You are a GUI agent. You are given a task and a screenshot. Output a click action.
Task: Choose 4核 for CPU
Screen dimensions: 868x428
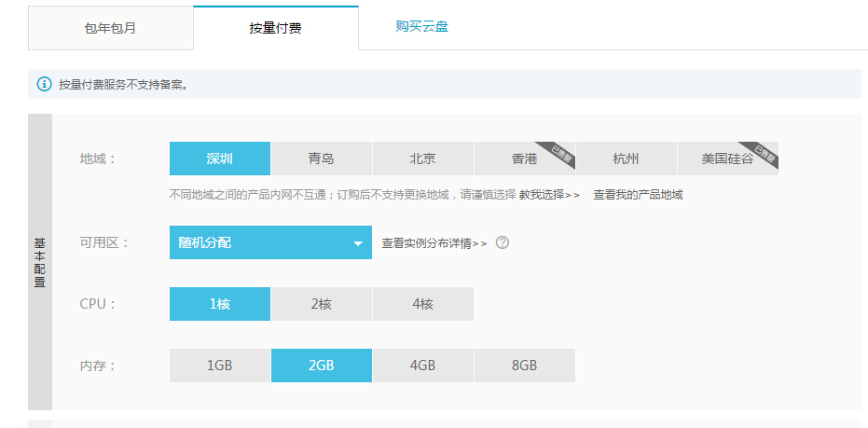pos(422,304)
